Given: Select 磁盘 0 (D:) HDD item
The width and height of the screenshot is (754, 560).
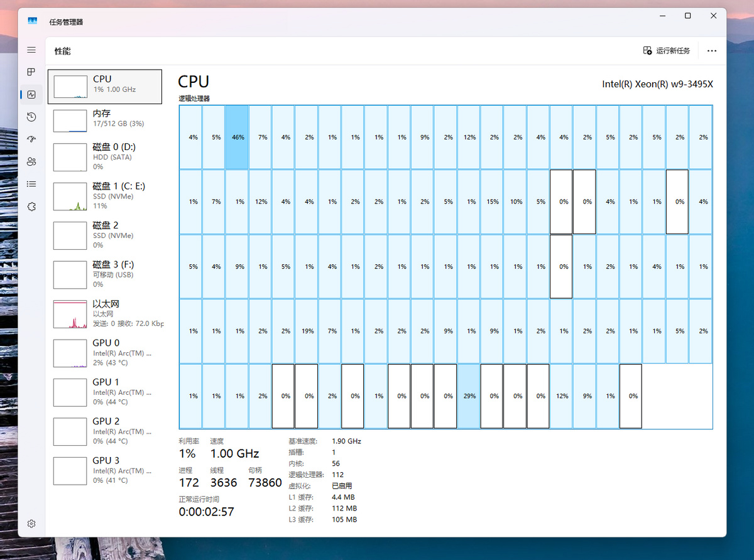Looking at the screenshot, I should pos(105,157).
